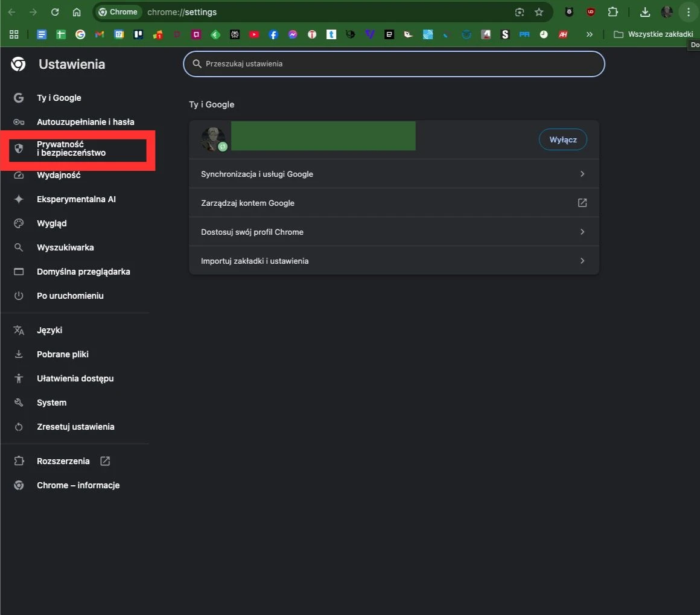Expand Synchronizacja i usługi Google row
The width and height of the screenshot is (700, 615).
(393, 174)
